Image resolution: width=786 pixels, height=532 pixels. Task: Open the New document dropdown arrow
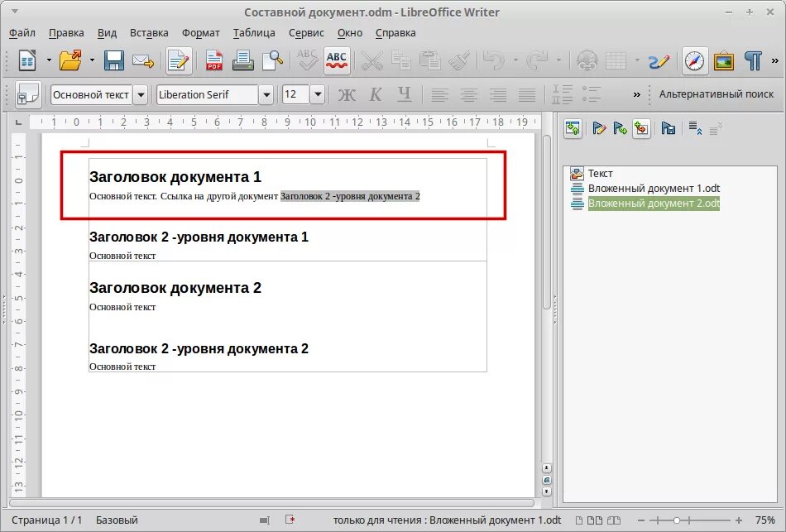pos(49,60)
